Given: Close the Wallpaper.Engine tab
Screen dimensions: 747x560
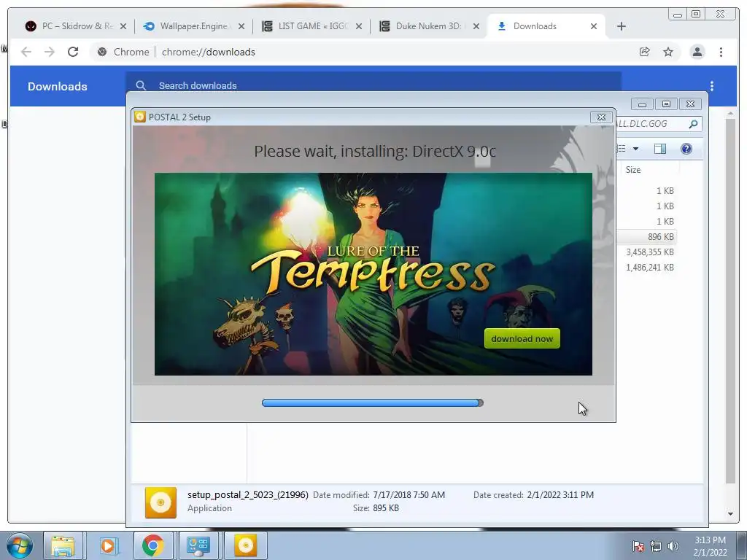Looking at the screenshot, I should 241,26.
